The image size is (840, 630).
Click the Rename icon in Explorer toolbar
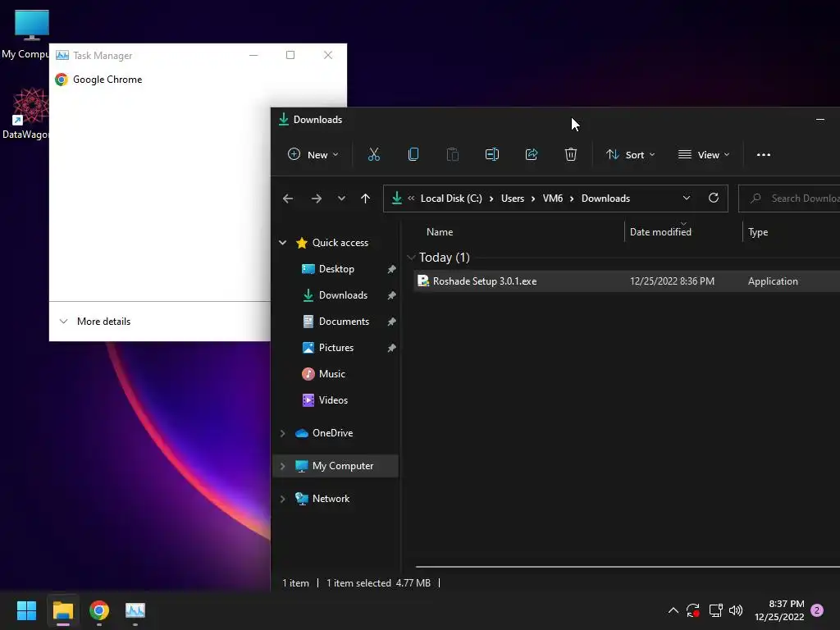click(x=492, y=155)
